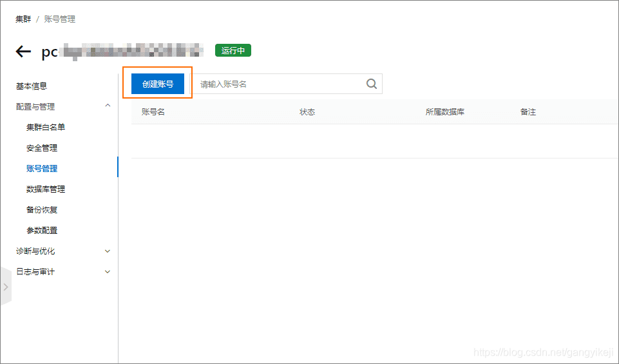Screen dimensions: 619x364
Task: Collapse the 配置与管理 section chevron
Action: click(x=108, y=106)
